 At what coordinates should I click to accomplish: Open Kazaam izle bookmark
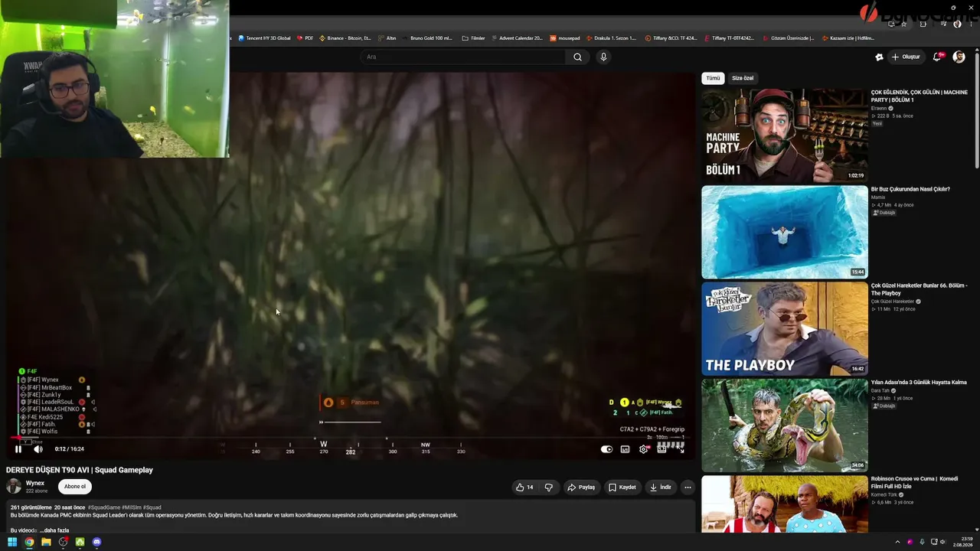848,38
